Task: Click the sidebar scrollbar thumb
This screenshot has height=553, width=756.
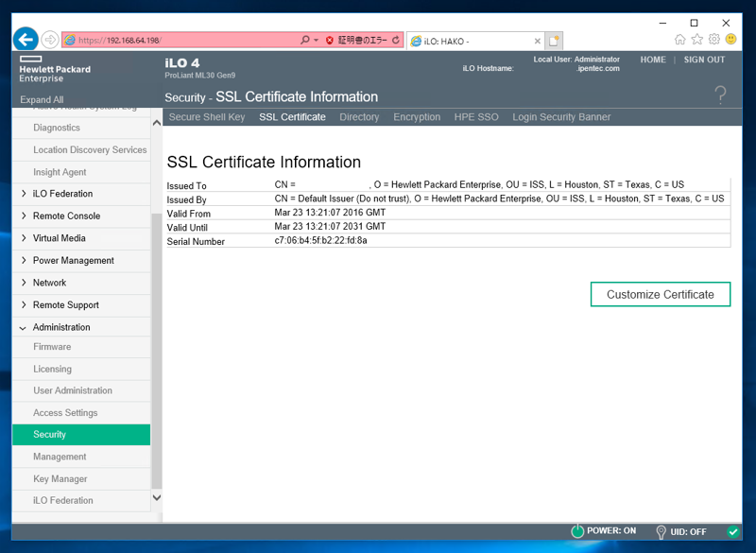Action: (x=157, y=351)
